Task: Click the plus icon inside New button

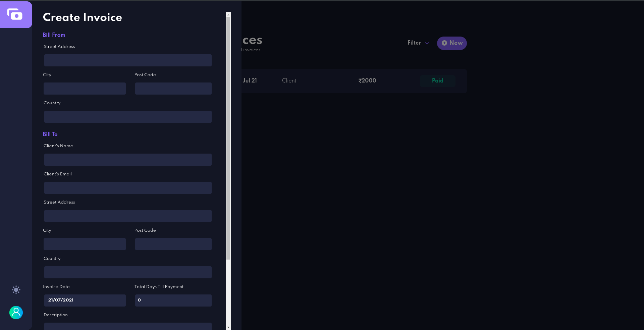Action: (x=444, y=43)
